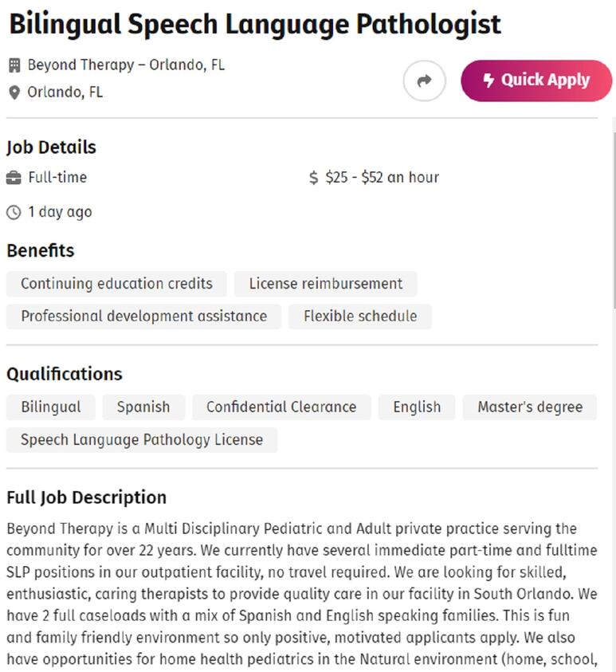Click the company building icon

14,65
